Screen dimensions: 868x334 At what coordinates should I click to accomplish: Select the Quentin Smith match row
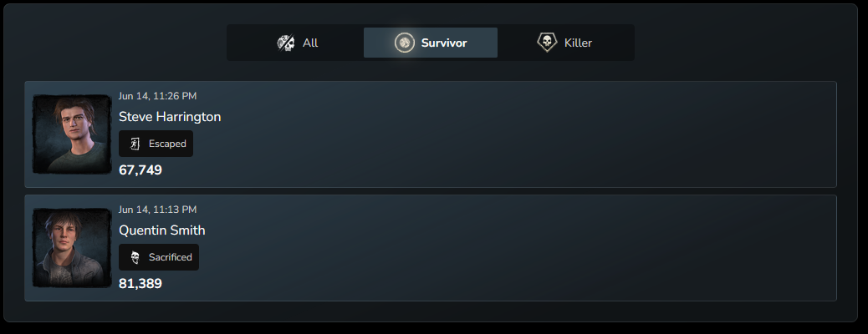(431, 248)
